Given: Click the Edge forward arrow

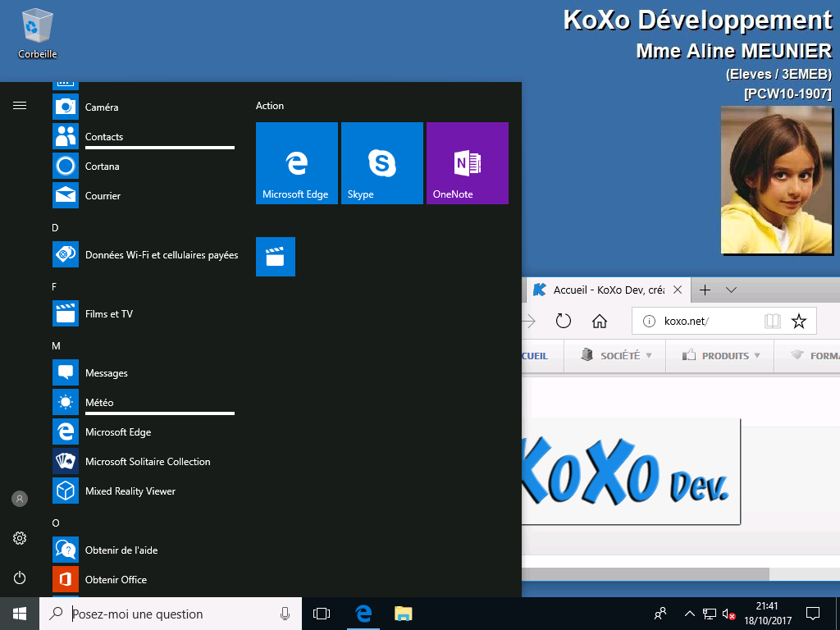Looking at the screenshot, I should tap(529, 321).
